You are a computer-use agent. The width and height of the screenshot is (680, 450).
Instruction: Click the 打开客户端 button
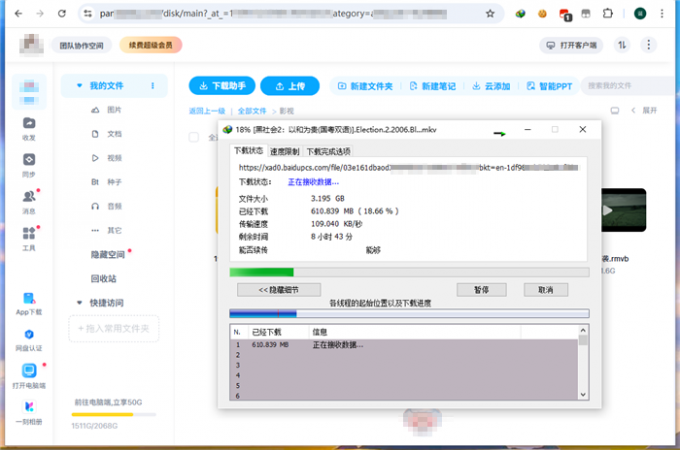click(571, 45)
